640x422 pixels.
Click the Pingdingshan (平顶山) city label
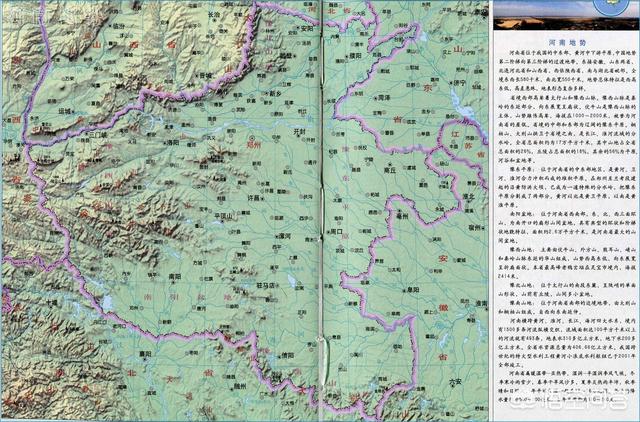tap(223, 217)
